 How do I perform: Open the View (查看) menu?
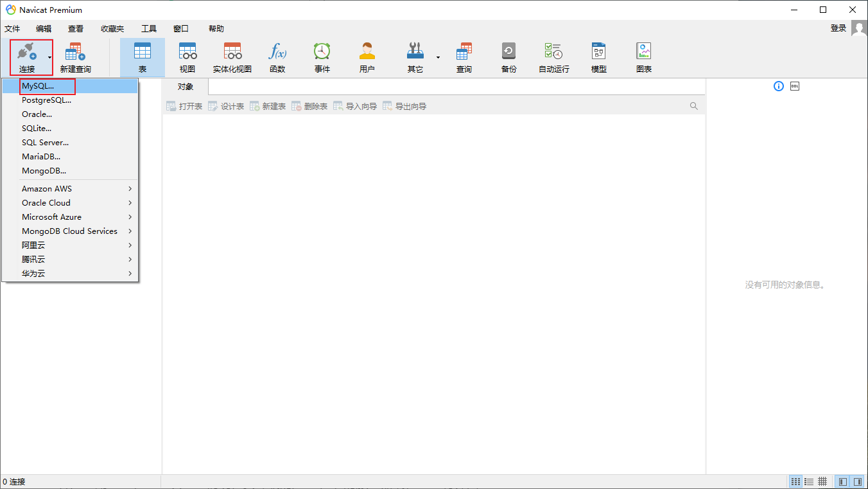pos(76,29)
